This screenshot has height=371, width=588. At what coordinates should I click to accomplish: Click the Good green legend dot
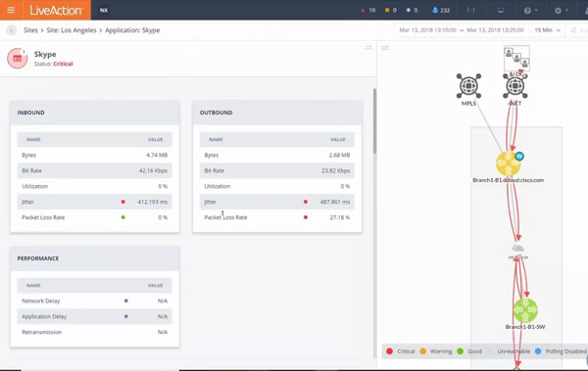[461, 351]
